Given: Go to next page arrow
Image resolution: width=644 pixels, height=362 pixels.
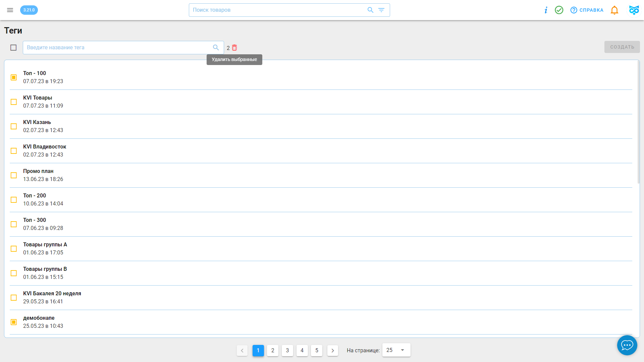Looking at the screenshot, I should point(333,350).
